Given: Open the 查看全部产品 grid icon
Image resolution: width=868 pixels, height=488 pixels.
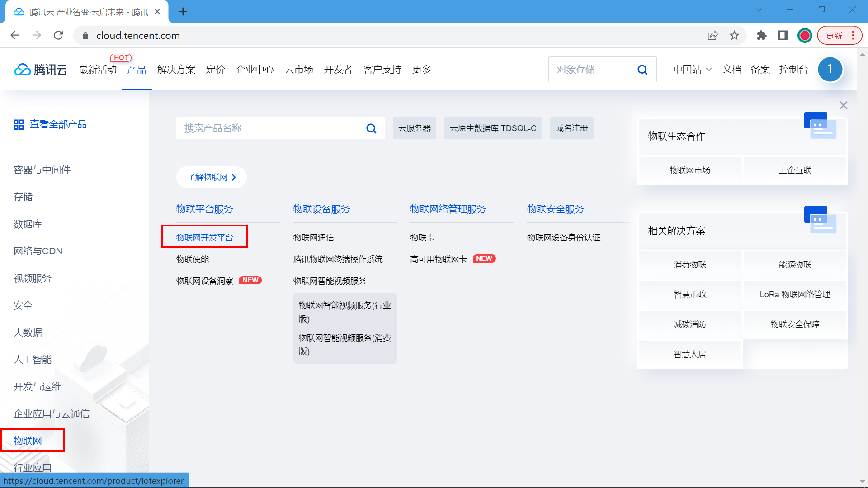Looking at the screenshot, I should pos(19,125).
